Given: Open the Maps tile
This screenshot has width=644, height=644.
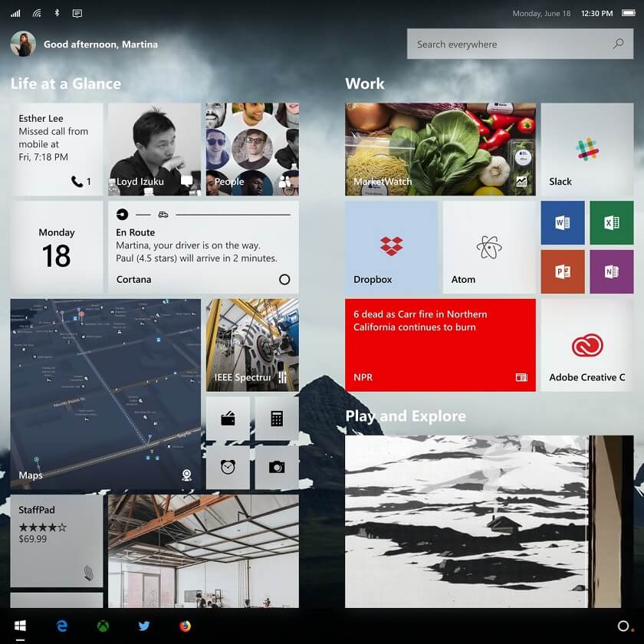Looking at the screenshot, I should [106, 394].
